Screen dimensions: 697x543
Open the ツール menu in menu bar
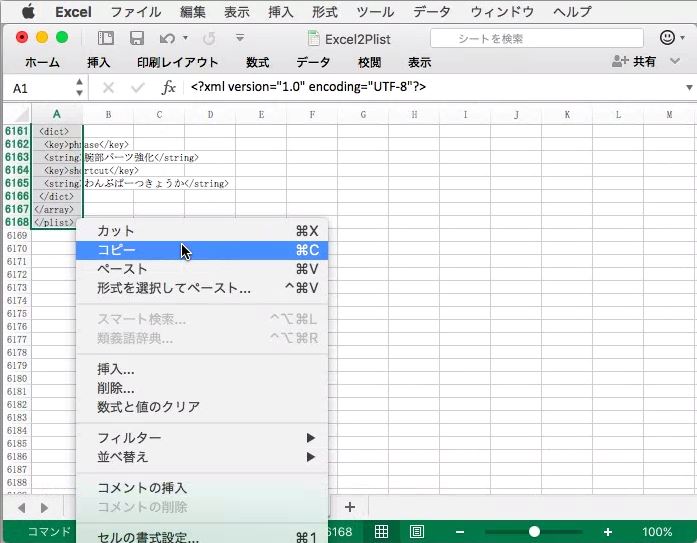(375, 12)
